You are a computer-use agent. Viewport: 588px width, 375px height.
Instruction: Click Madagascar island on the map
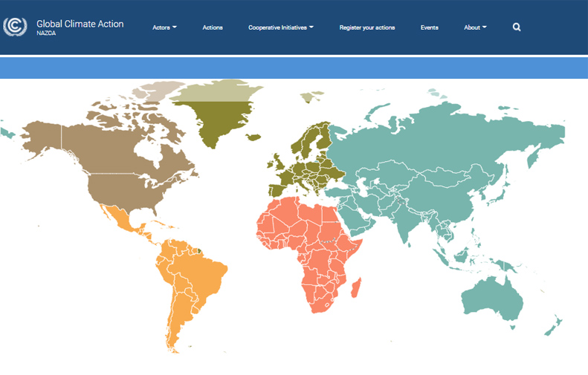click(x=356, y=287)
